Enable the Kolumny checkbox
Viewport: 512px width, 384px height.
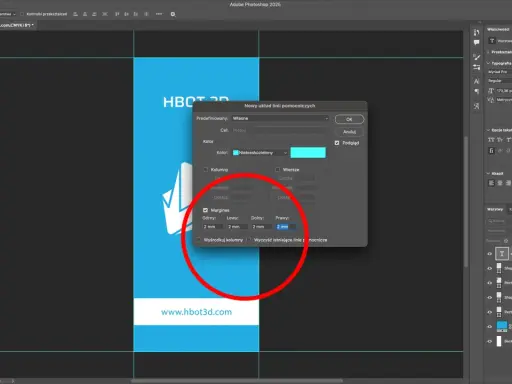pyautogui.click(x=206, y=170)
